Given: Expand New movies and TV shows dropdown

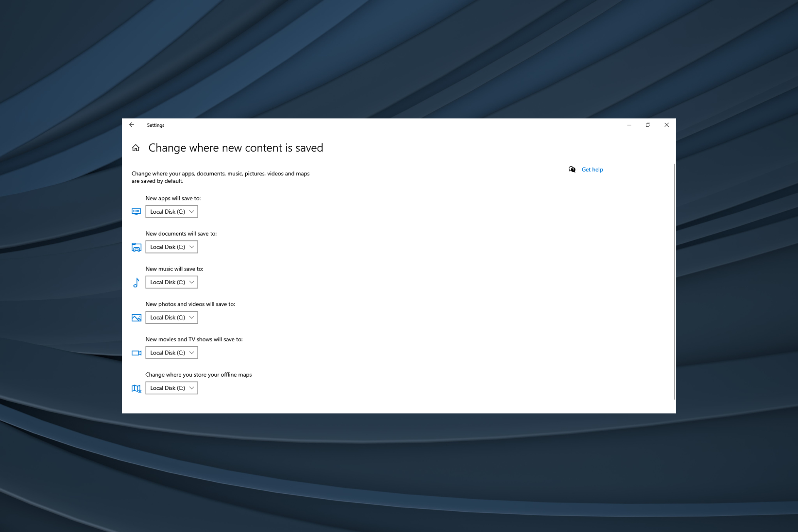Looking at the screenshot, I should coord(172,352).
